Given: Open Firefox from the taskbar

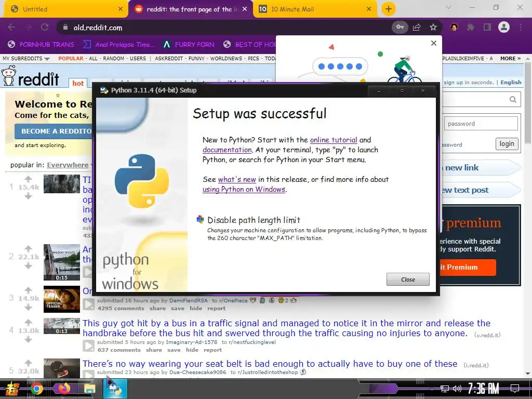Looking at the screenshot, I should tap(63, 389).
